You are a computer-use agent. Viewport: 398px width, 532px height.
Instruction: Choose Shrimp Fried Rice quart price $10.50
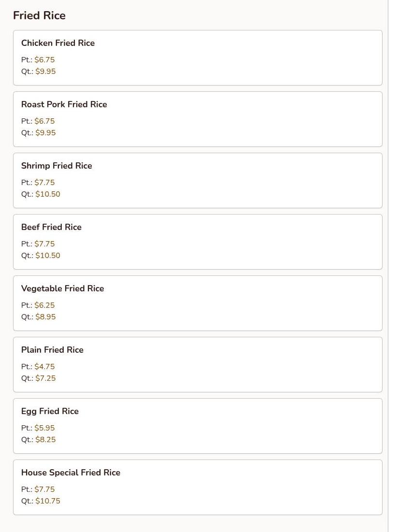coord(48,194)
